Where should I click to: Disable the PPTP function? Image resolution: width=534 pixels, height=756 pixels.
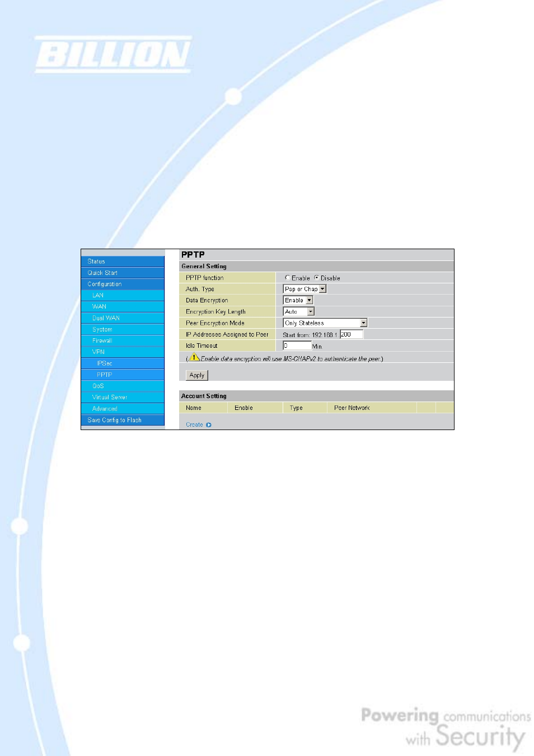click(317, 277)
